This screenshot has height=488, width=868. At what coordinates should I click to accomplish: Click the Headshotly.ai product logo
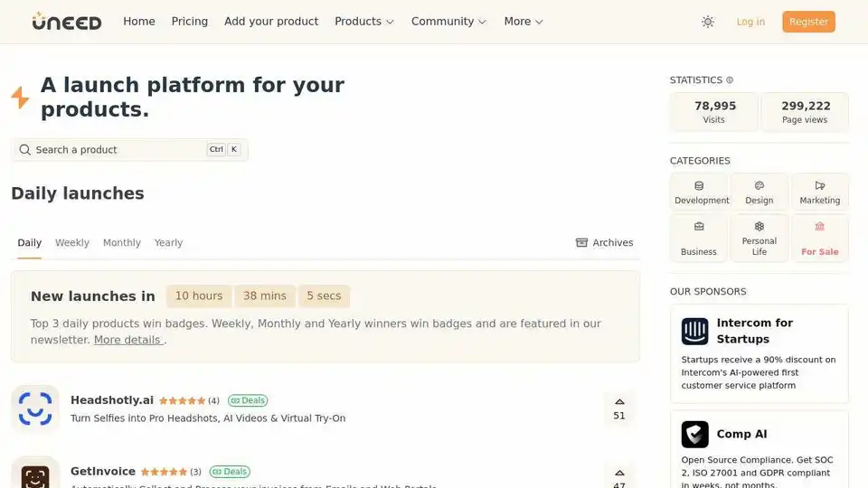coord(35,408)
